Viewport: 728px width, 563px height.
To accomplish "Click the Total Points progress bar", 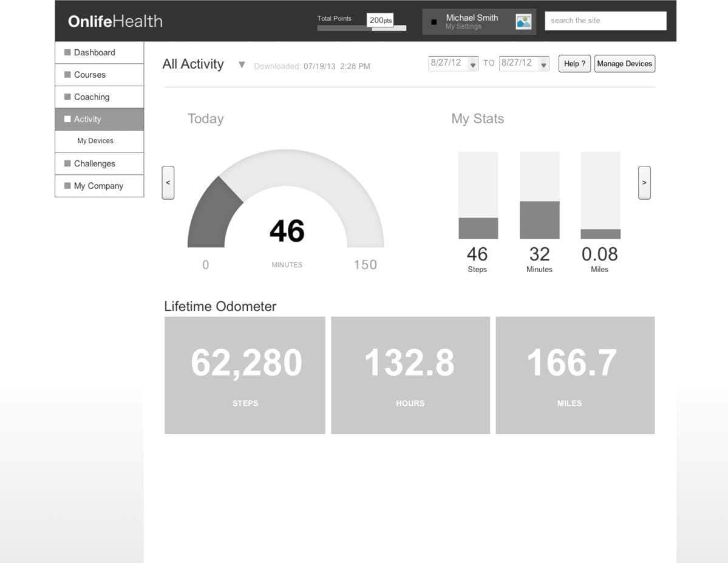I will click(362, 29).
